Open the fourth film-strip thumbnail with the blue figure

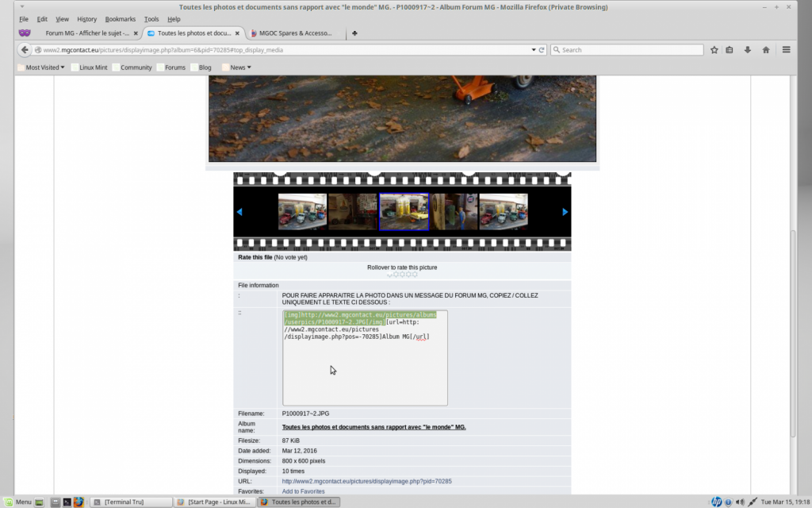(x=454, y=211)
